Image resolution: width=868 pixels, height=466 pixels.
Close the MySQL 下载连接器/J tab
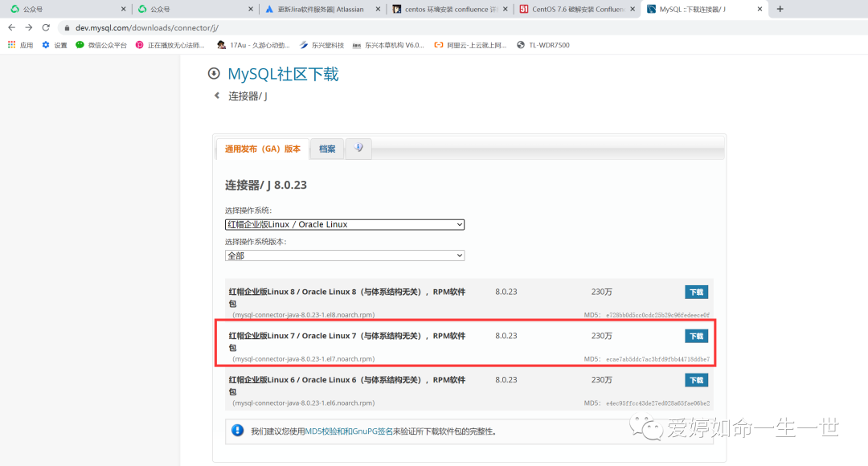click(759, 9)
